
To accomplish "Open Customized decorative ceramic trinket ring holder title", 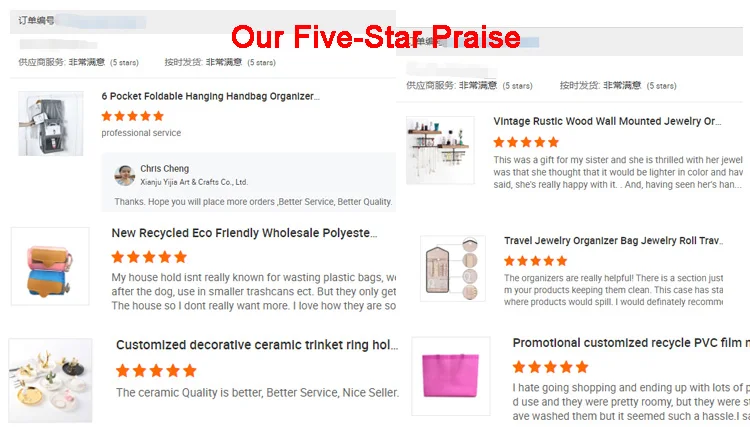I will 256,345.
